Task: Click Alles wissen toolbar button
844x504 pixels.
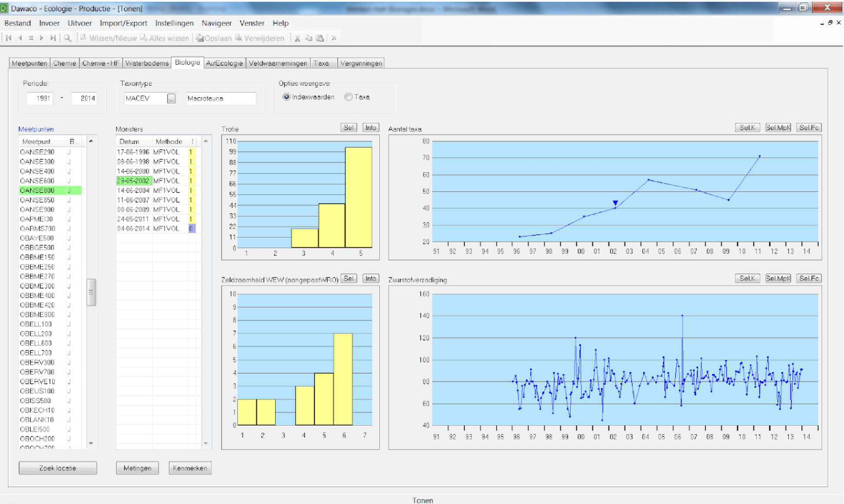Action: 164,38
